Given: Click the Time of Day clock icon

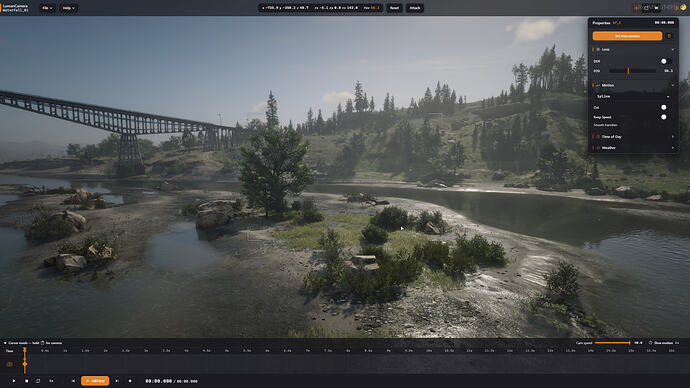Looking at the screenshot, I should (x=598, y=137).
